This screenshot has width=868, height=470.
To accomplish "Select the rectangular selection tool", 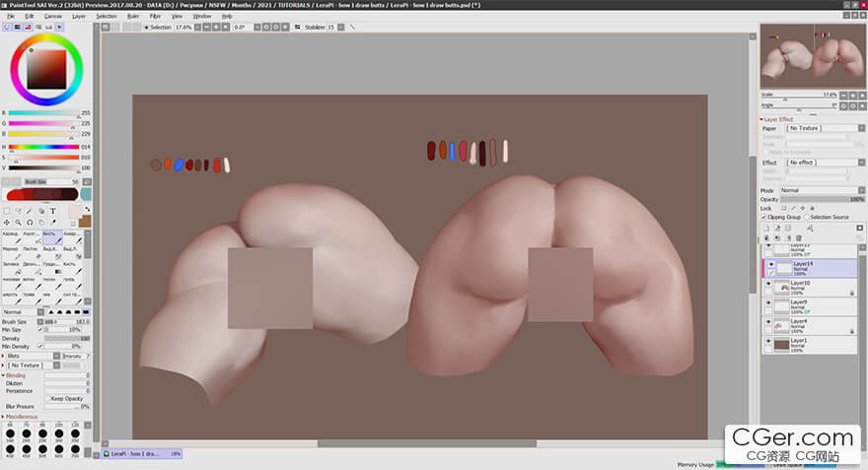I will [x=7, y=211].
